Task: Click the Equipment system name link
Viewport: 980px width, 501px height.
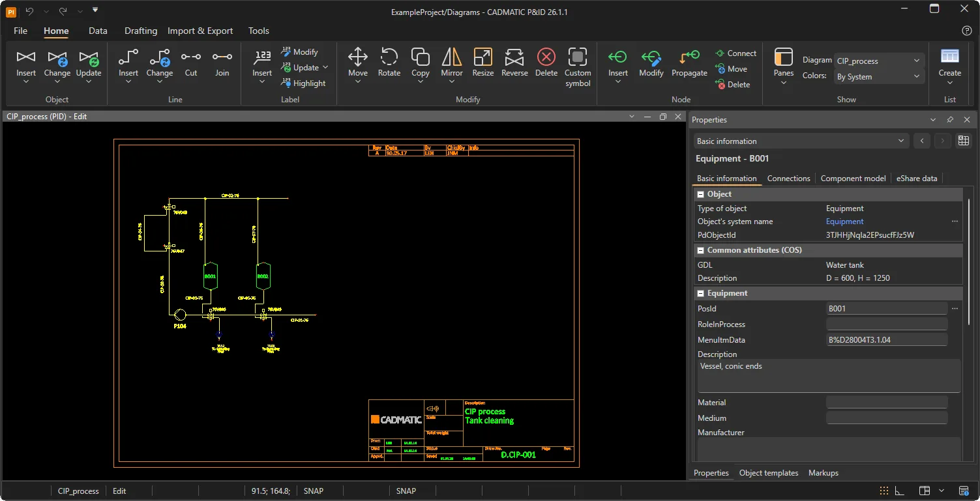Action: (x=844, y=222)
